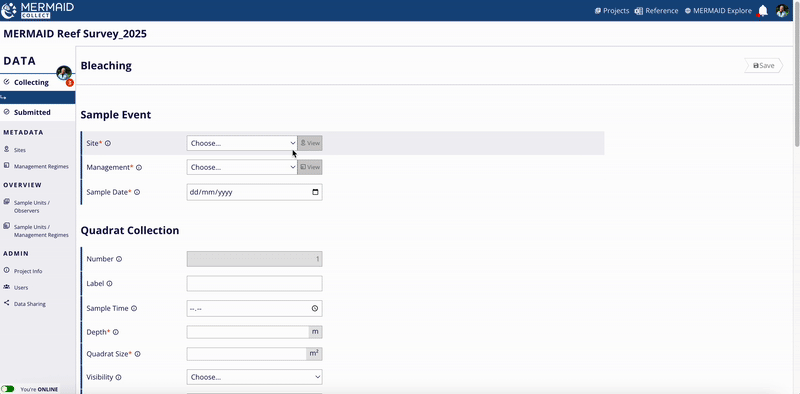Open the Management dropdown

point(242,167)
